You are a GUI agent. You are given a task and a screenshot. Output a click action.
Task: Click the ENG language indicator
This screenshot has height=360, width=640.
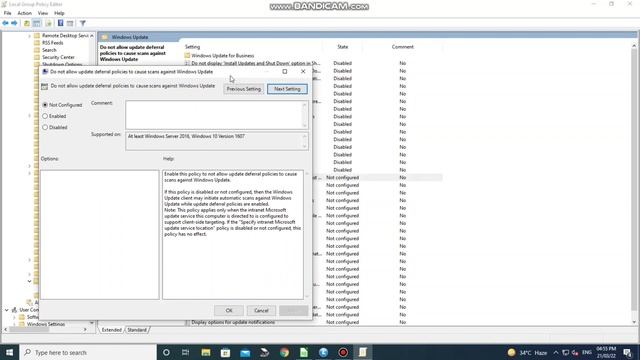587,352
